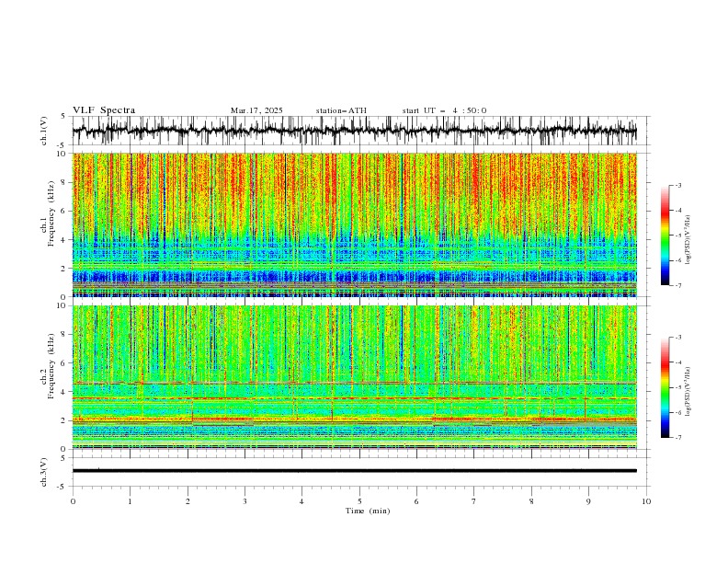Click the ch.1 spectrogram panel
Viewport: 728px width, 563px height.
tap(355, 224)
